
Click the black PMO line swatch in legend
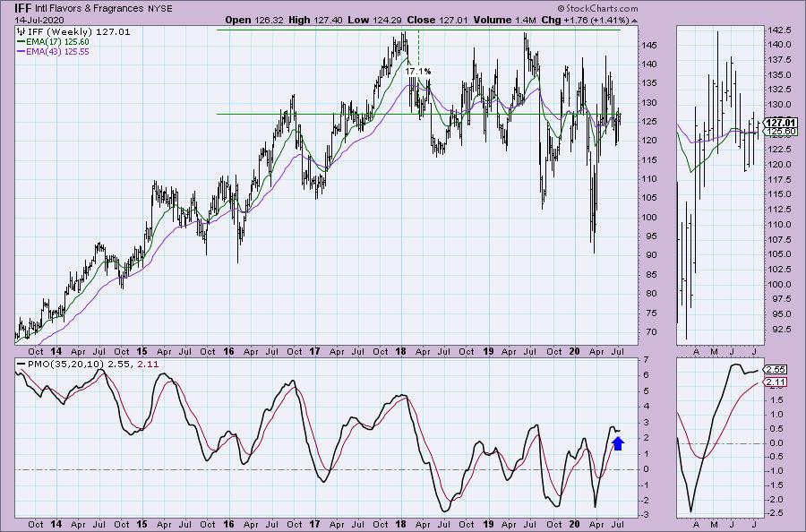21,364
